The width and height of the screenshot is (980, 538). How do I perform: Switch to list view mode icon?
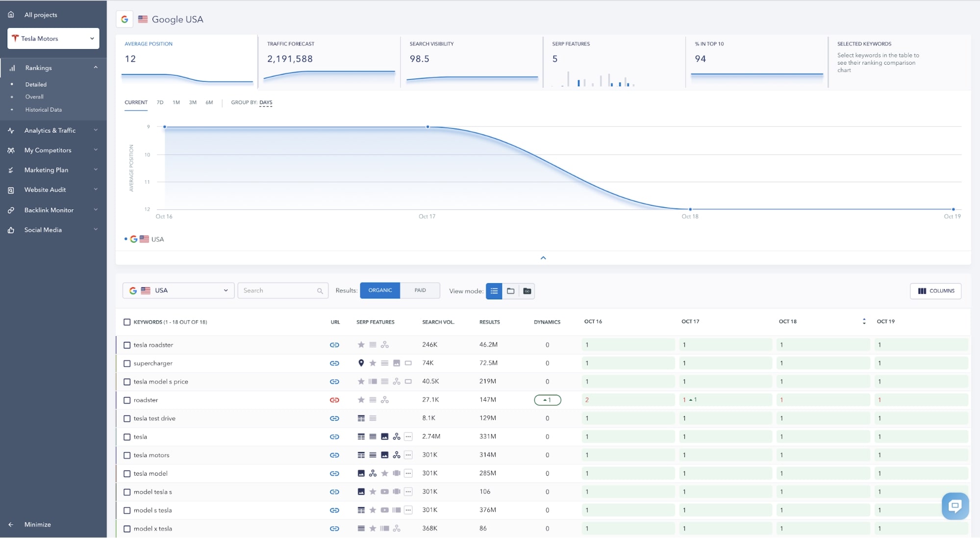pos(494,291)
